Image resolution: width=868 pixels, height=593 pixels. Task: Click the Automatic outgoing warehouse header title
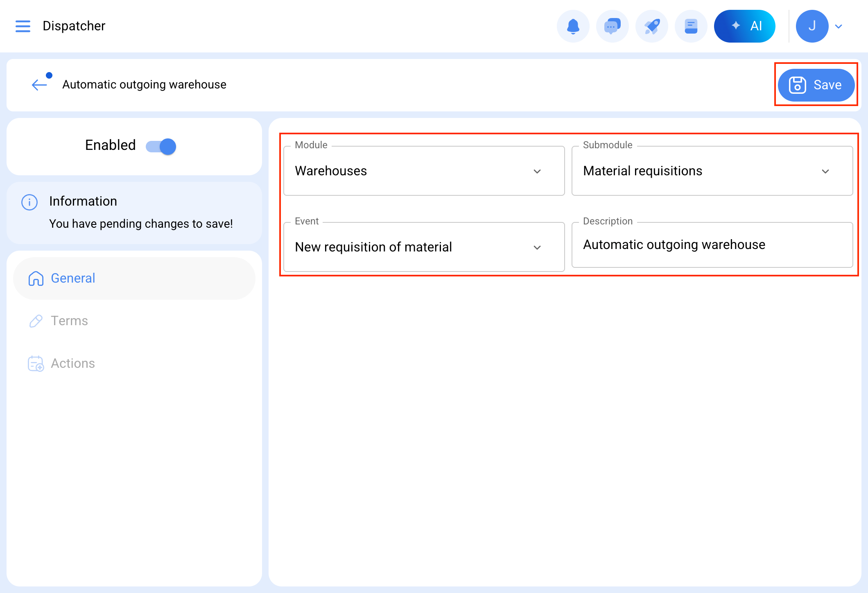pos(144,84)
